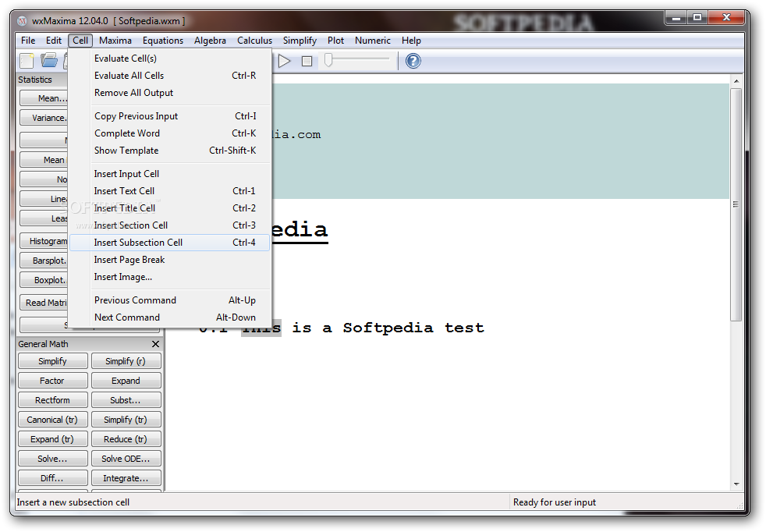This screenshot has width=766, height=532.
Task: Click the Reduce (tr) button
Action: (126, 439)
